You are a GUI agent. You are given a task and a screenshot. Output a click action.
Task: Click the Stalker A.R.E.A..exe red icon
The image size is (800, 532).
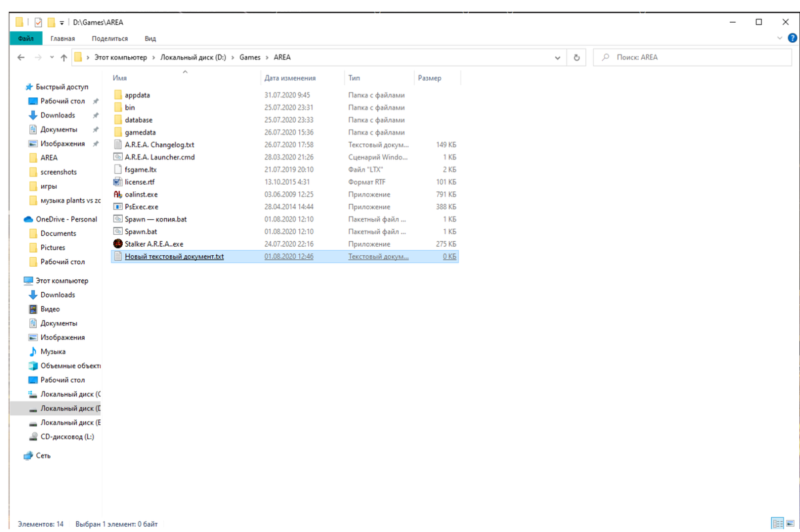(x=118, y=244)
